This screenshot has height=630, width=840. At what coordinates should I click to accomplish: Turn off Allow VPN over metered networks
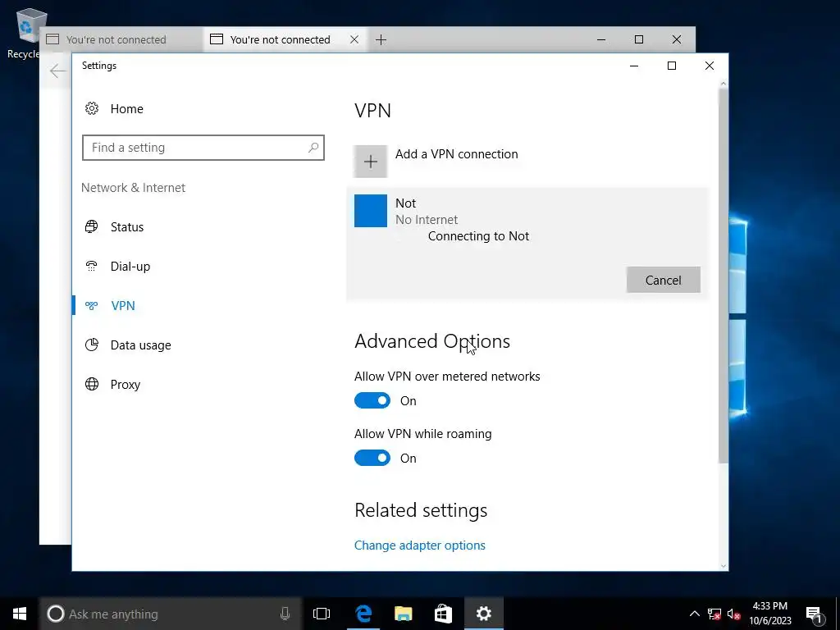[372, 400]
